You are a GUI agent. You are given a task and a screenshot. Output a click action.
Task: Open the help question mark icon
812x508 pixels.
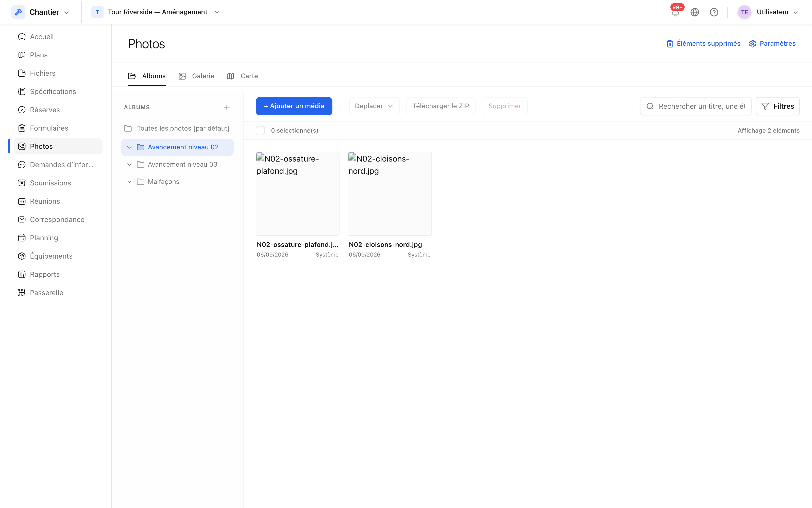714,12
